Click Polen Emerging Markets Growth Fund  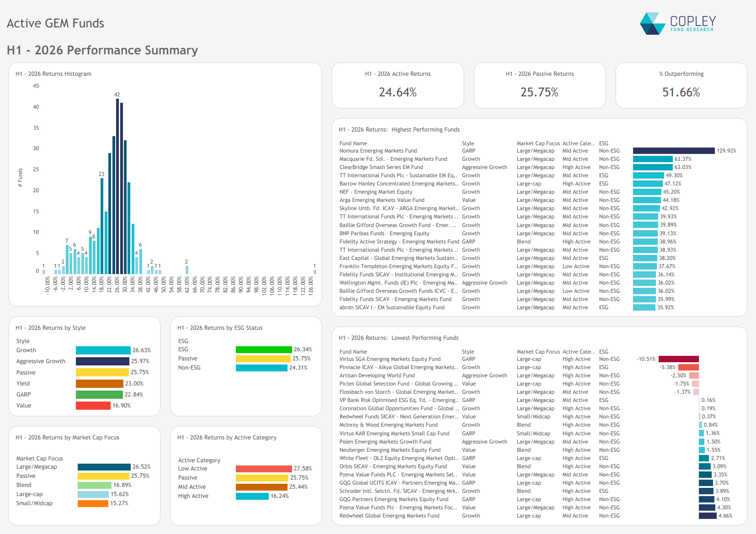[385, 442]
